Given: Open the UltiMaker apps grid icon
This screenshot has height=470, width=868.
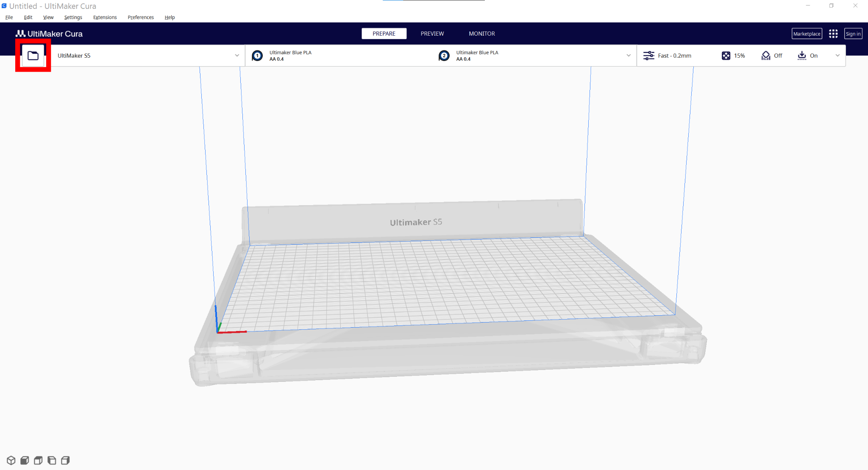Looking at the screenshot, I should (833, 34).
